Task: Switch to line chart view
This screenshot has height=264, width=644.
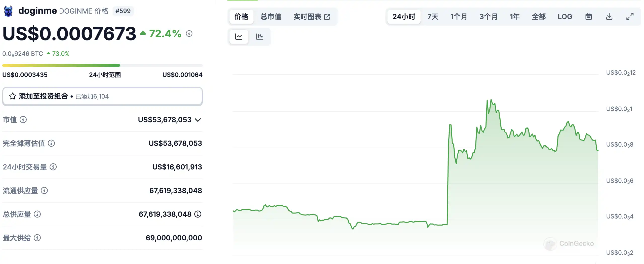Action: [239, 37]
